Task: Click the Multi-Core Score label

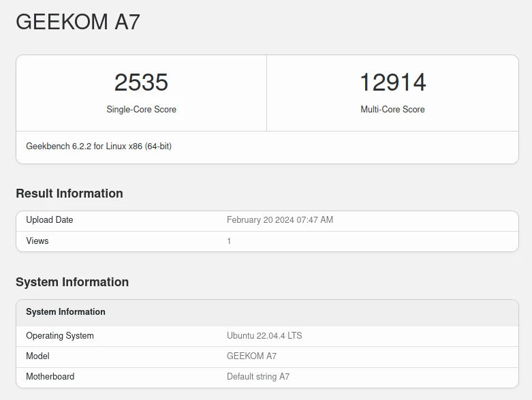Action: (392, 109)
